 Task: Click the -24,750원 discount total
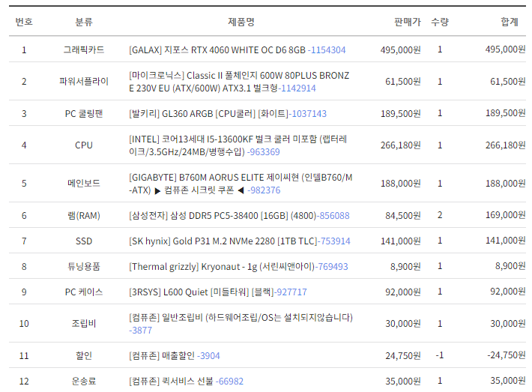507,355
